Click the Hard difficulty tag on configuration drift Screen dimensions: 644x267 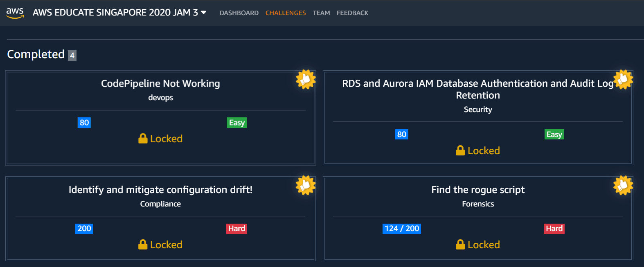[236, 229]
